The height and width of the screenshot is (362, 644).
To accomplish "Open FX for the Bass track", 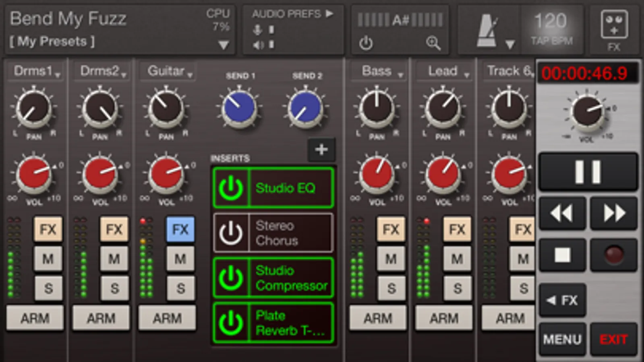I will [391, 229].
